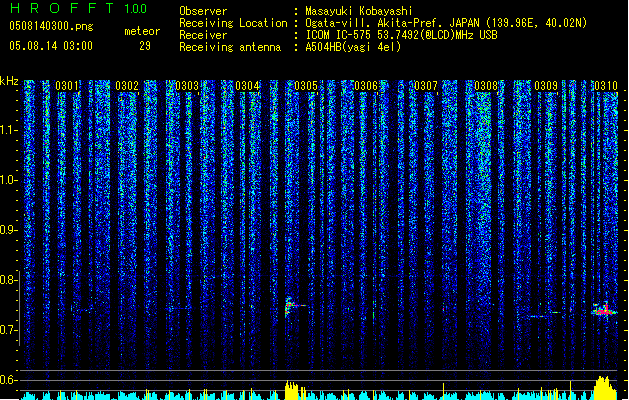Click the 0.7 kHz axis label
The height and width of the screenshot is (400, 629).
click(8, 330)
